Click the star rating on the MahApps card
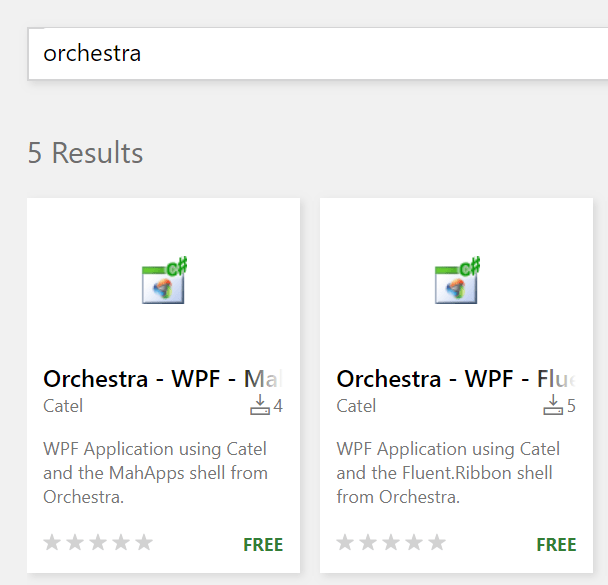Screen dimensions: 608x585 point(98,542)
